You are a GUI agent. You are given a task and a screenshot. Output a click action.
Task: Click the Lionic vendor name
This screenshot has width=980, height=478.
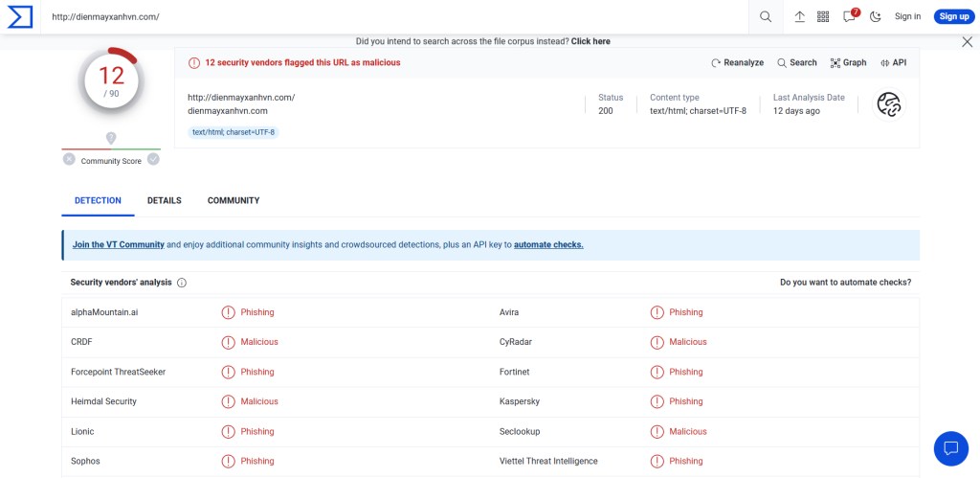[x=82, y=432]
